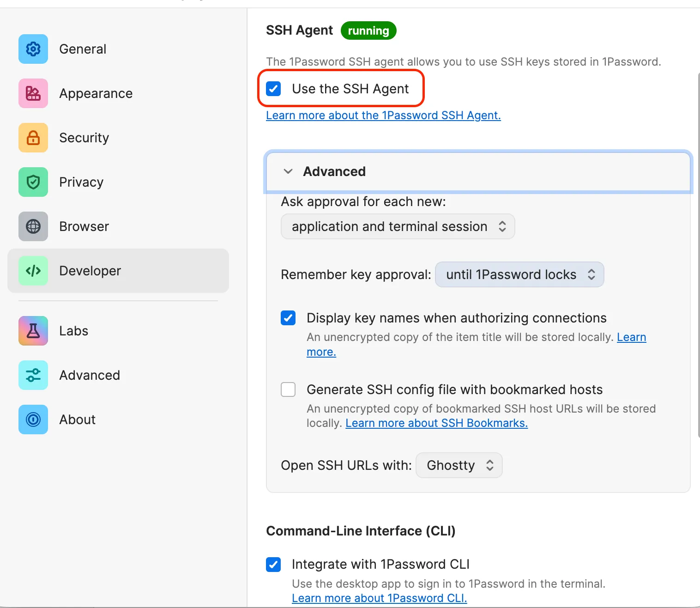
Task: Switch to Appearance settings
Action: [118, 93]
